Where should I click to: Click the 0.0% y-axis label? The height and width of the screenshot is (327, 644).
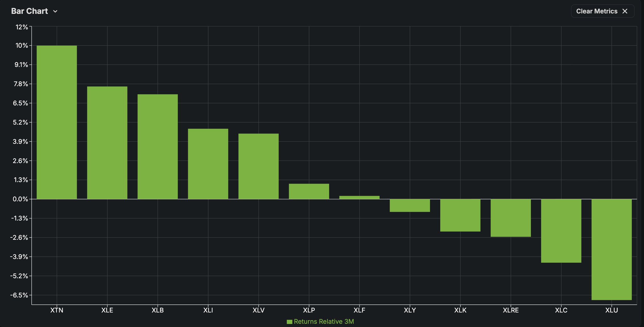(x=20, y=199)
